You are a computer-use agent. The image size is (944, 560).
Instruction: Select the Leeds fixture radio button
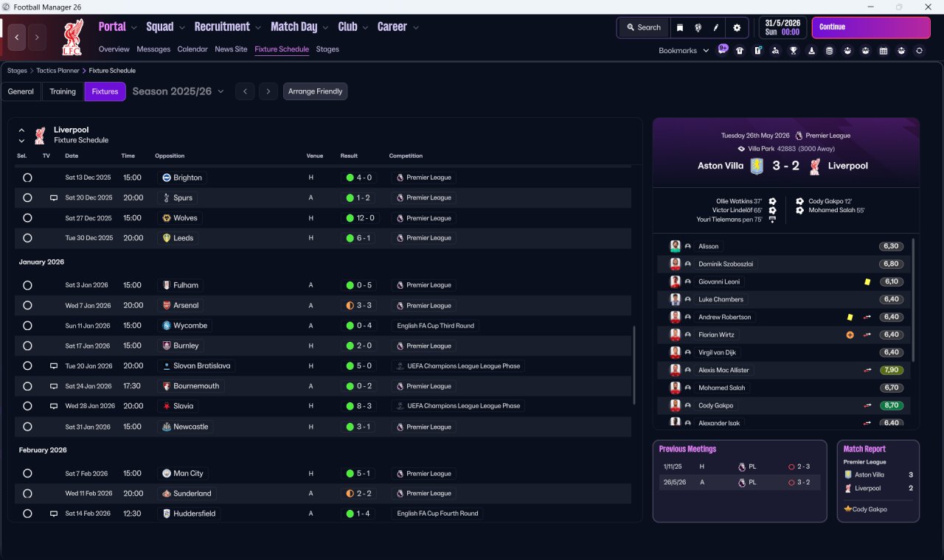[27, 238]
